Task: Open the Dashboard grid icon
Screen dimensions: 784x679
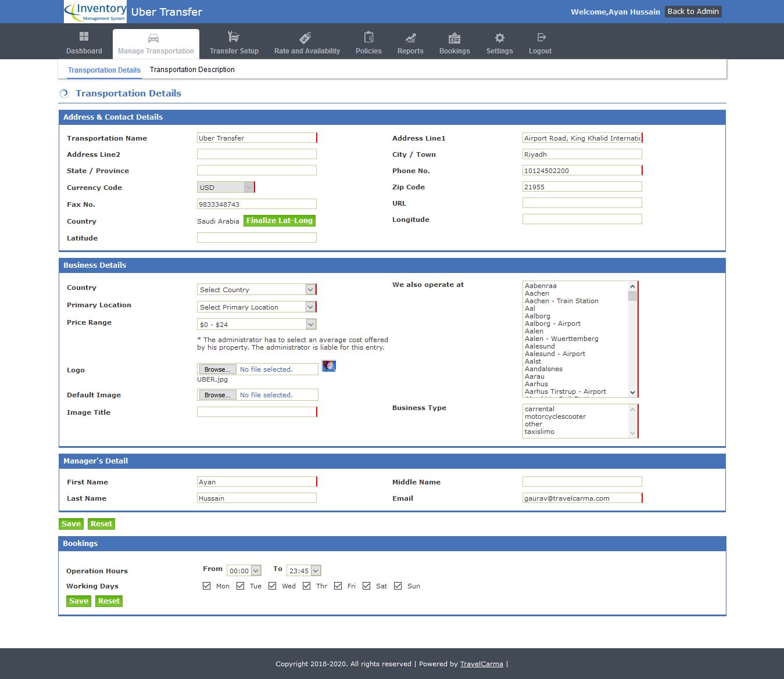Action: tap(84, 37)
